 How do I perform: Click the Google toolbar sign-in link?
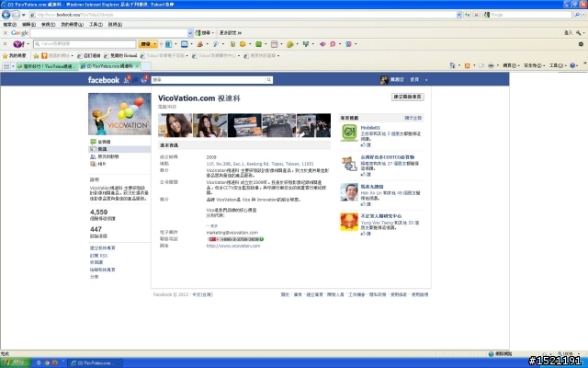(x=568, y=33)
